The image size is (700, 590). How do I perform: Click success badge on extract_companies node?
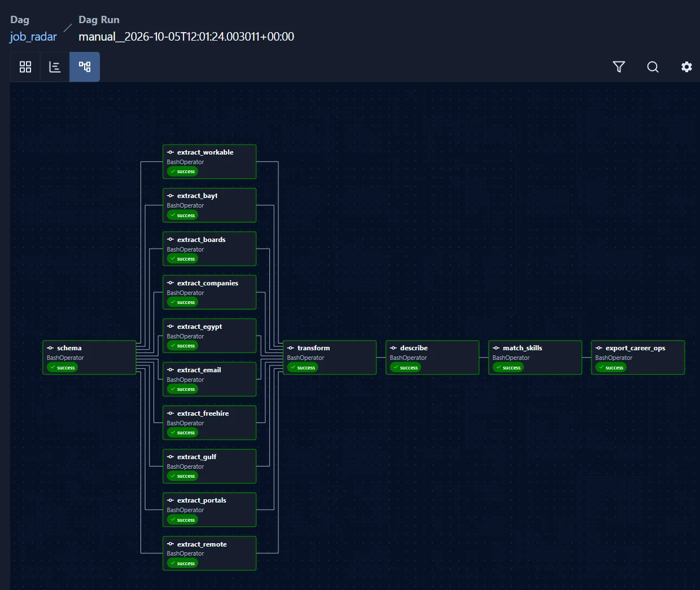pos(182,302)
